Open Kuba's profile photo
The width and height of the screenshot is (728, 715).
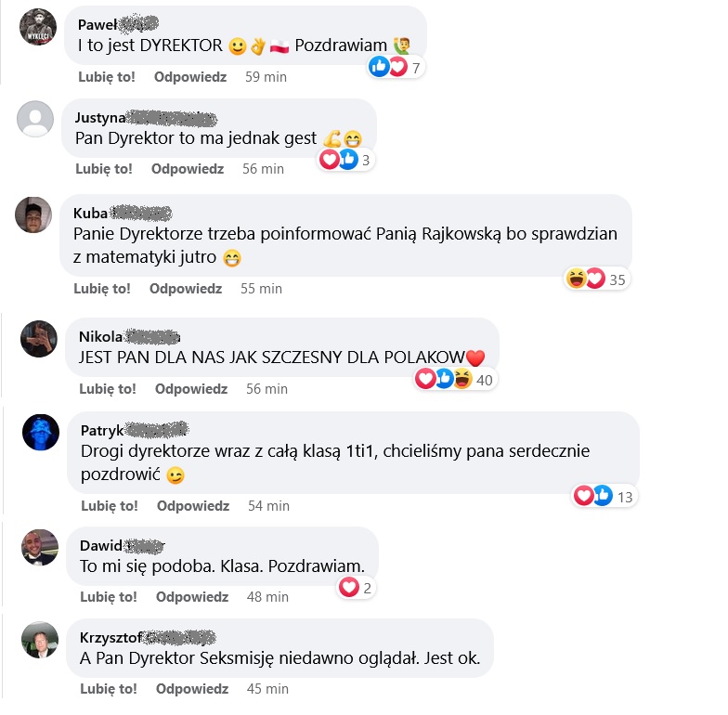33,214
